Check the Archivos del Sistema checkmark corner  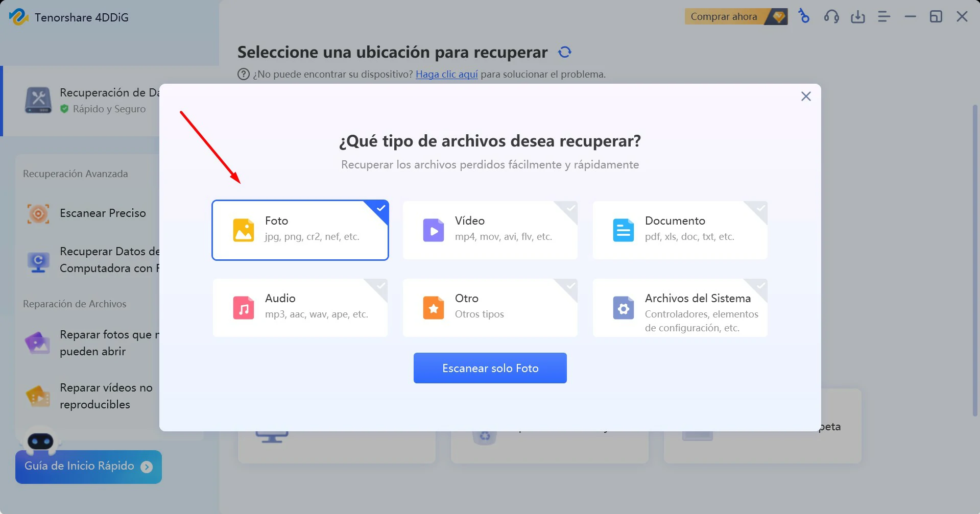pos(760,286)
